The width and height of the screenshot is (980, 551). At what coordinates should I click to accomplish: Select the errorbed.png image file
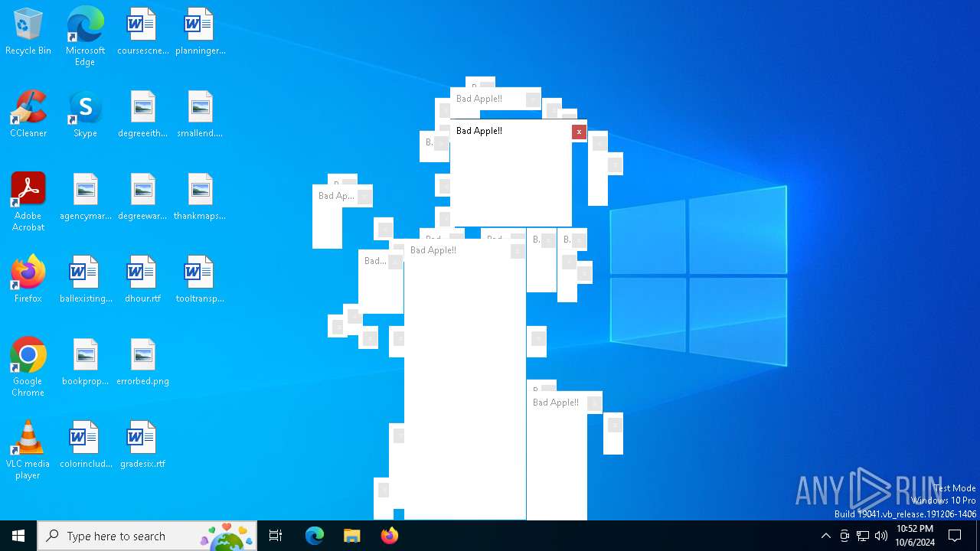point(142,362)
